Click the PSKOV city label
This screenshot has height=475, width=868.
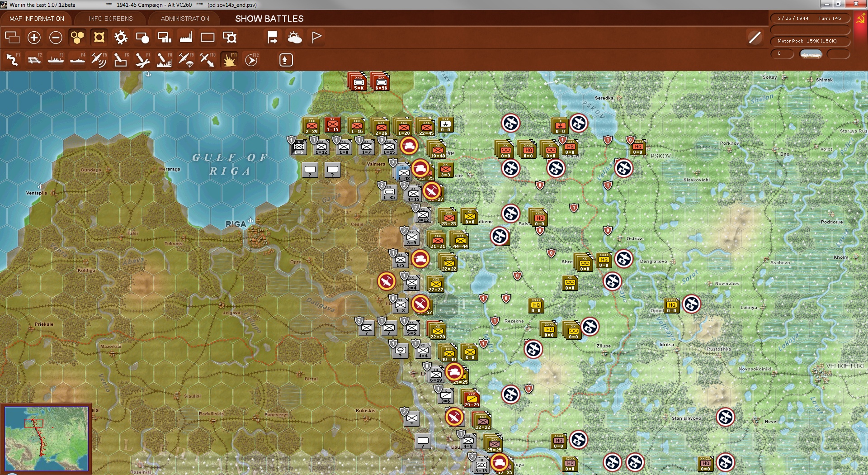coord(660,156)
